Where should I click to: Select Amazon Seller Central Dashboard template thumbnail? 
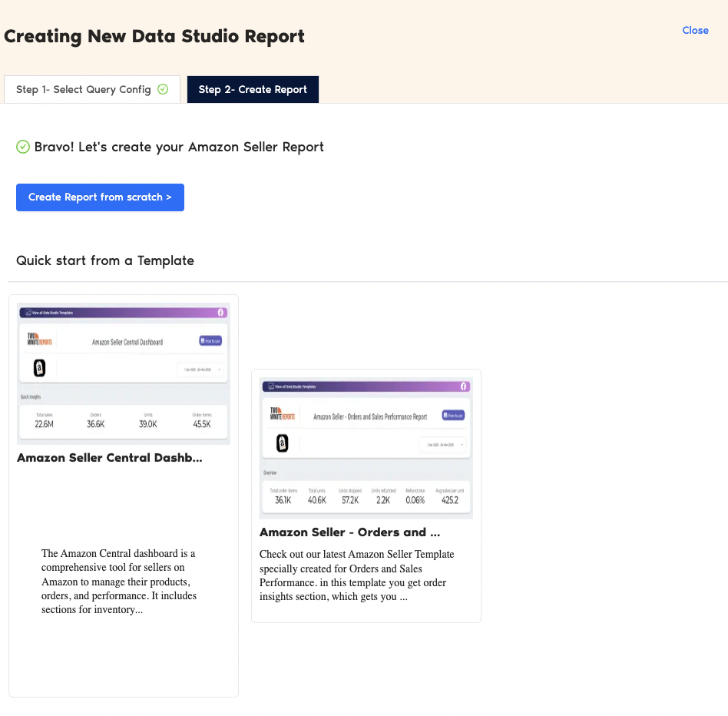point(124,373)
